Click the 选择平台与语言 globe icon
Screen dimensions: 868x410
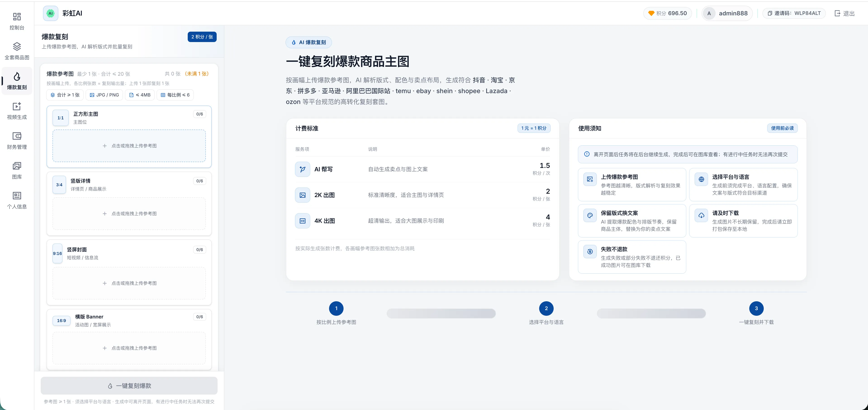701,179
